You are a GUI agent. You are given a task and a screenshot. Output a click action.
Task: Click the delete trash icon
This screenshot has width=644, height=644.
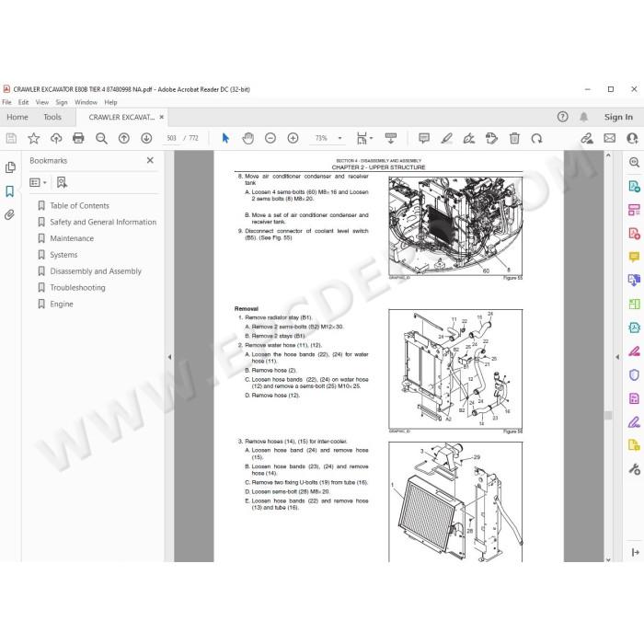point(514,138)
